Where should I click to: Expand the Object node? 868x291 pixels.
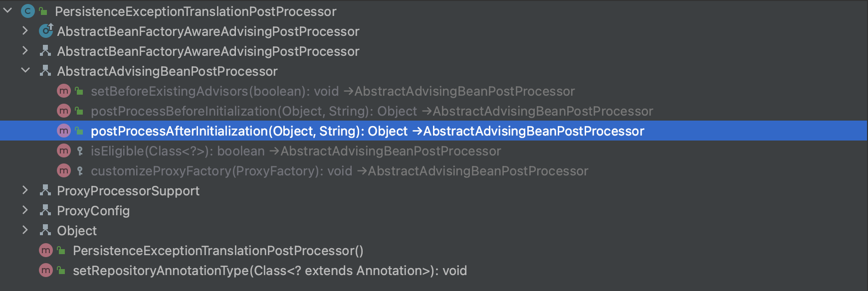pyautogui.click(x=25, y=230)
